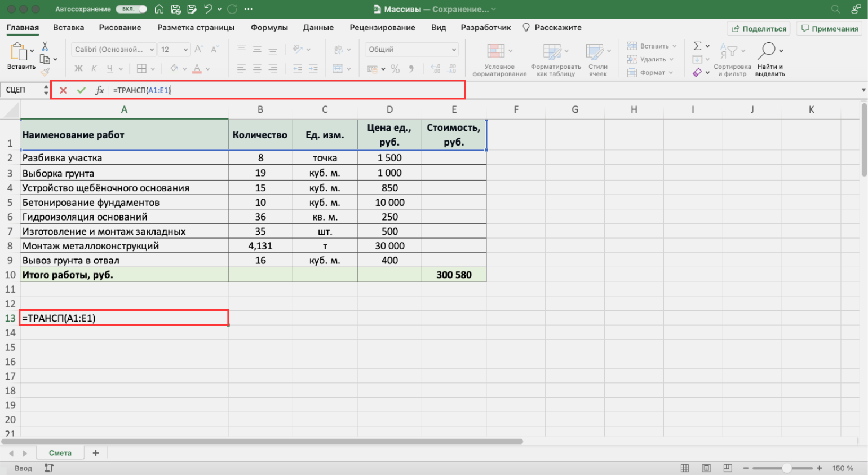Switch to the Формулы ribbon tab
The height and width of the screenshot is (475, 868).
click(x=269, y=28)
